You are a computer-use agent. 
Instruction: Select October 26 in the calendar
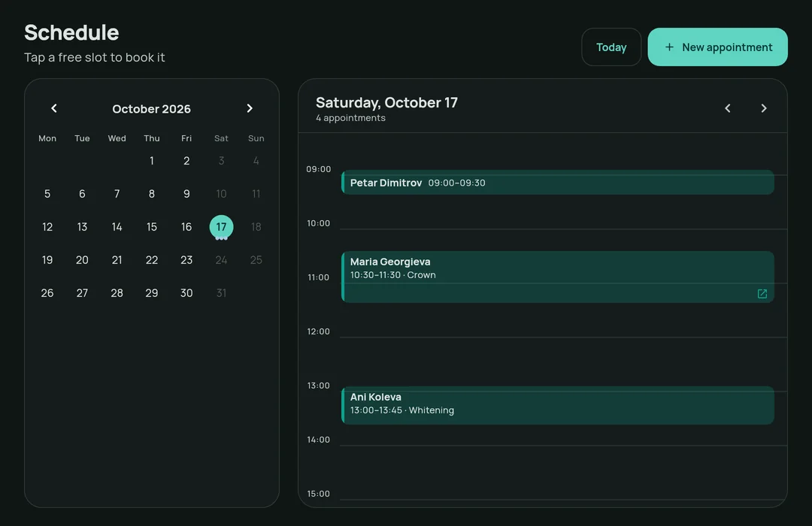tap(47, 293)
